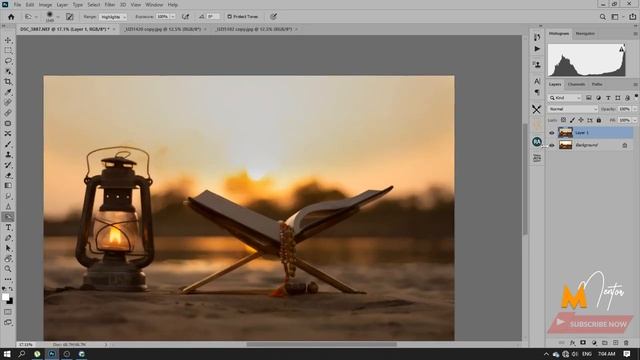The width and height of the screenshot is (640, 360).
Task: Toggle the Protect Tones checkbox
Action: click(x=229, y=17)
